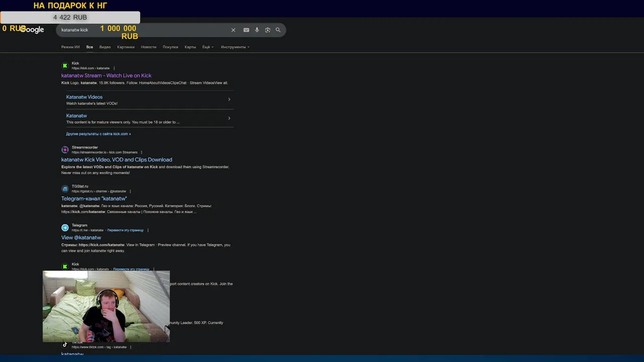Click 'Перевести эту страницу' on second Kick result
The image size is (644, 362).
[x=131, y=269]
